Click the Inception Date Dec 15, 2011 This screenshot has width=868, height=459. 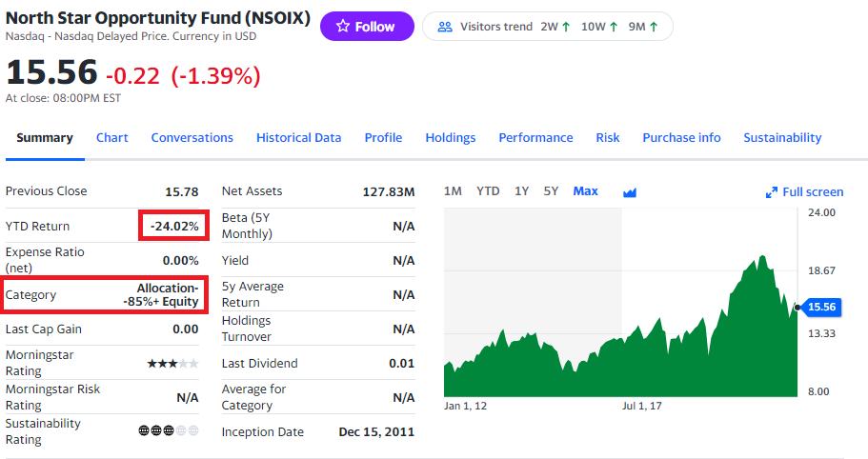pos(376,432)
